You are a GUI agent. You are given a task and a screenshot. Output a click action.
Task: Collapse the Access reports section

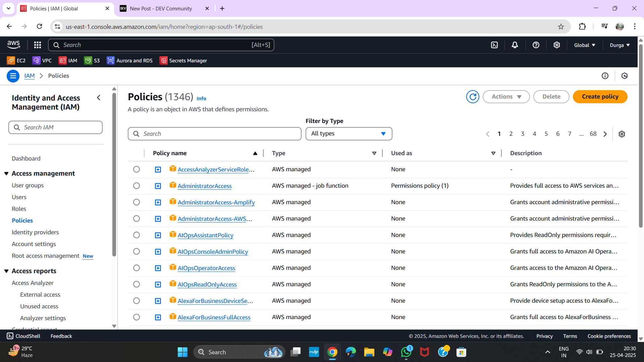[x=6, y=271]
